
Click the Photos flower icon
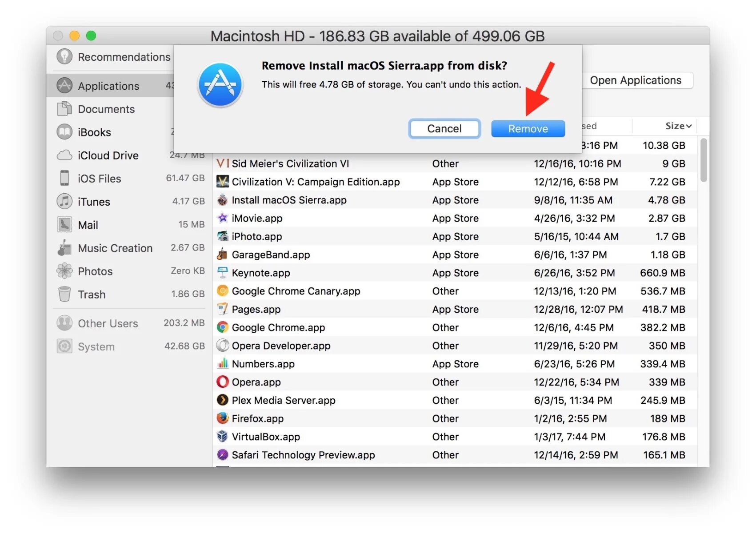(64, 270)
